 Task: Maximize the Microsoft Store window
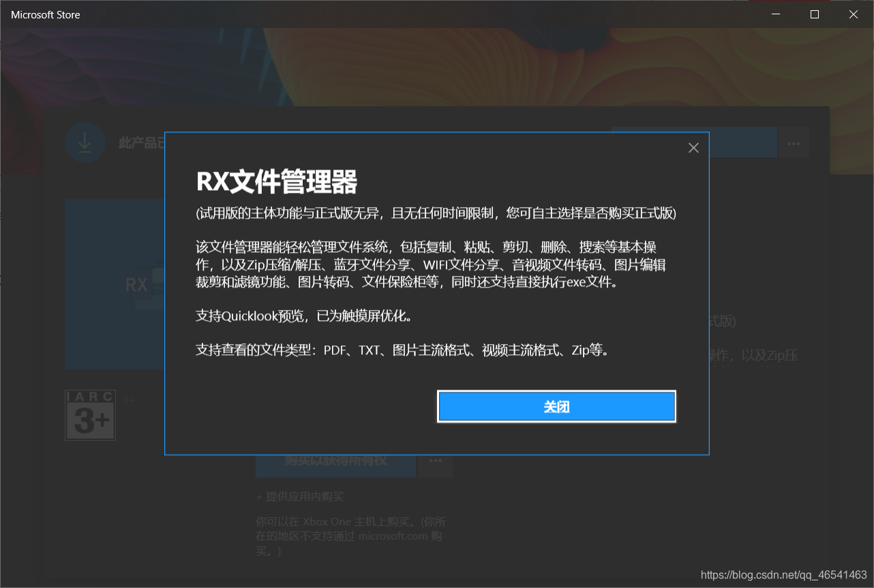814,14
